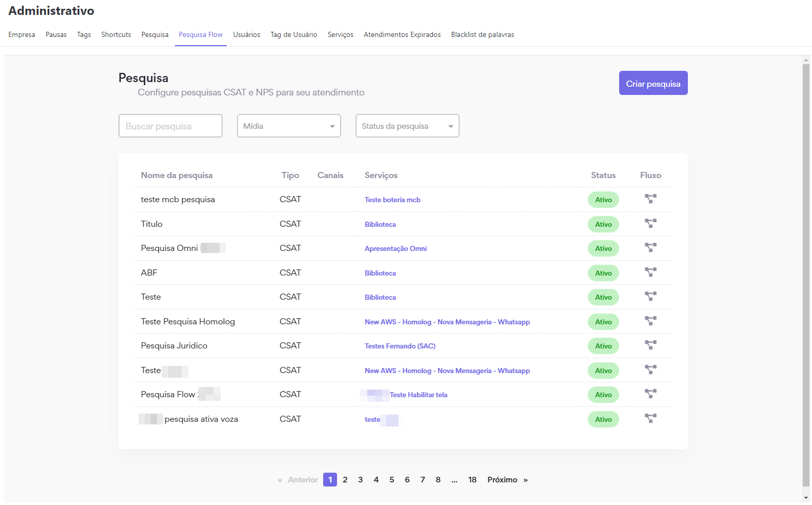Open Apresentação Omni service link
812x505 pixels.
[x=395, y=248]
